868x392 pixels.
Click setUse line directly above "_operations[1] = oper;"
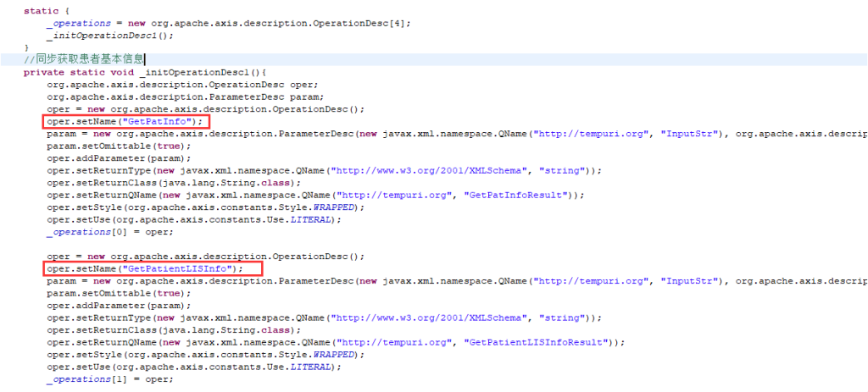pos(194,367)
